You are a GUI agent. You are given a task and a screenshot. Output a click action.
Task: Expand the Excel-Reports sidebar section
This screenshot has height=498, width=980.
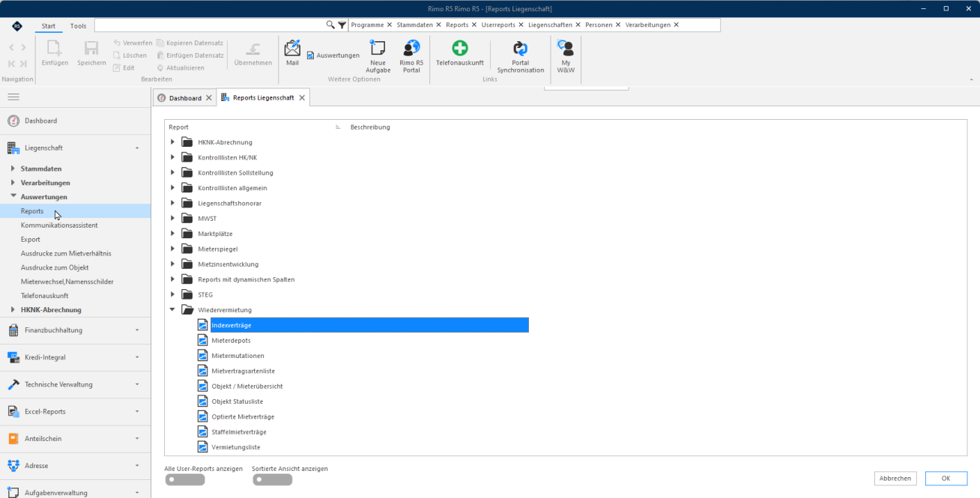point(137,412)
